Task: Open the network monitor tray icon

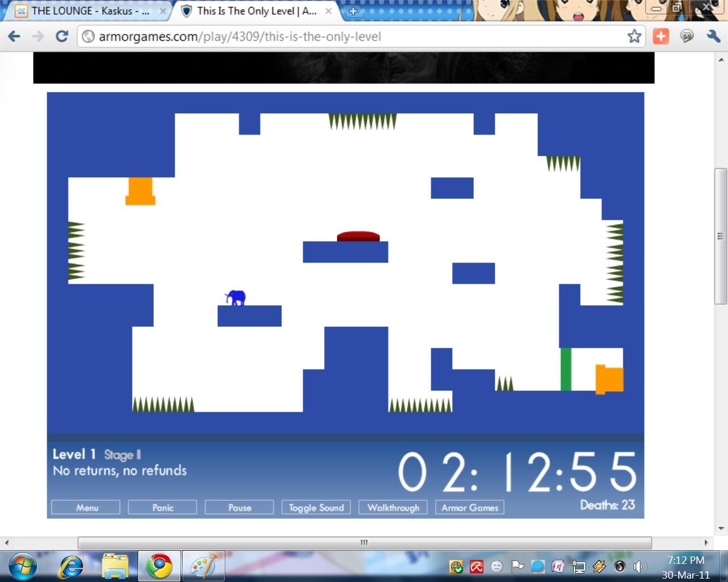Action: coord(578,566)
